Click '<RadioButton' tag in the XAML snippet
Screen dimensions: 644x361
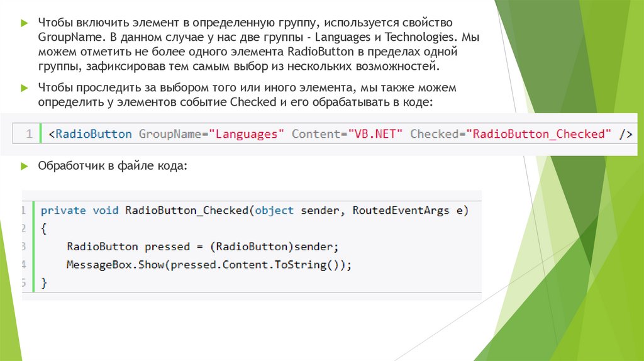click(90, 134)
